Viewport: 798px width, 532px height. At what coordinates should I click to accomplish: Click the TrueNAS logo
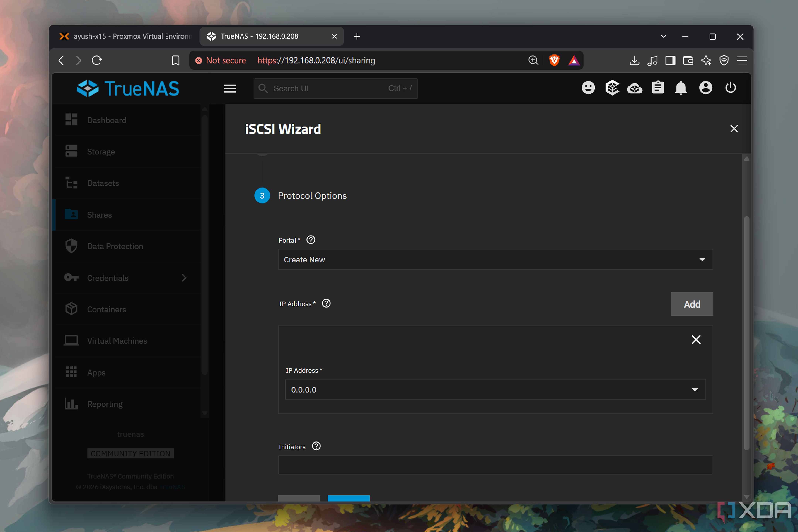coord(128,88)
